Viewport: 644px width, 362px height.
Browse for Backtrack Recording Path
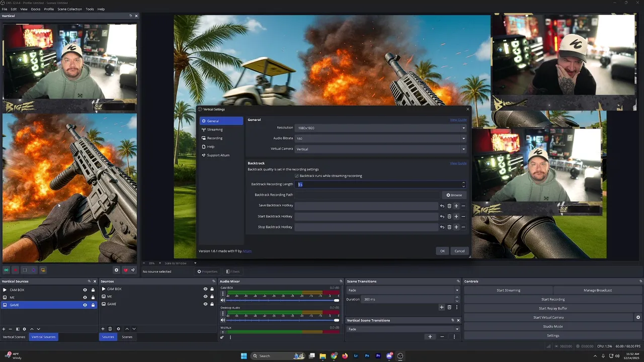[454, 195]
